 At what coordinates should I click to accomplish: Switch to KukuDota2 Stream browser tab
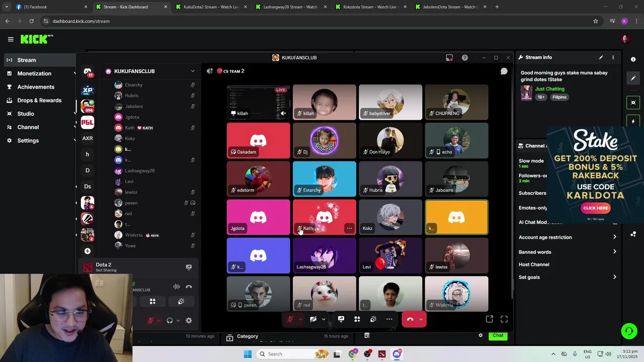point(211,7)
